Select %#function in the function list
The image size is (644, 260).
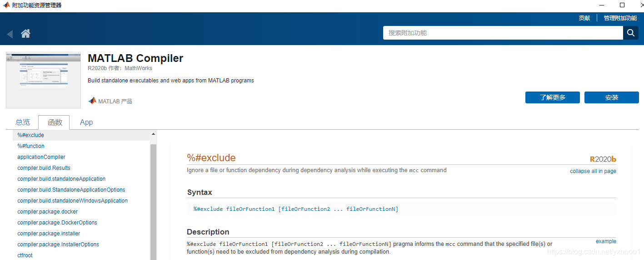pos(31,146)
